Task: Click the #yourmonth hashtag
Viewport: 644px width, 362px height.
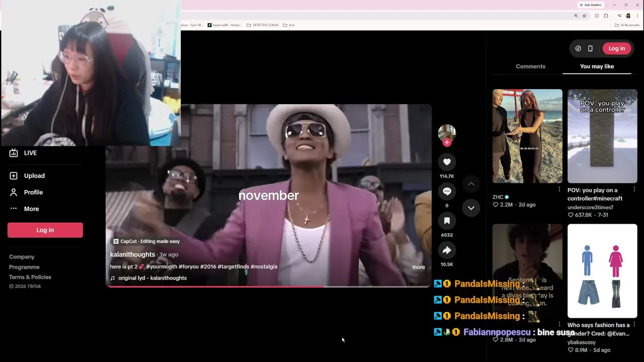Action: pos(162,266)
